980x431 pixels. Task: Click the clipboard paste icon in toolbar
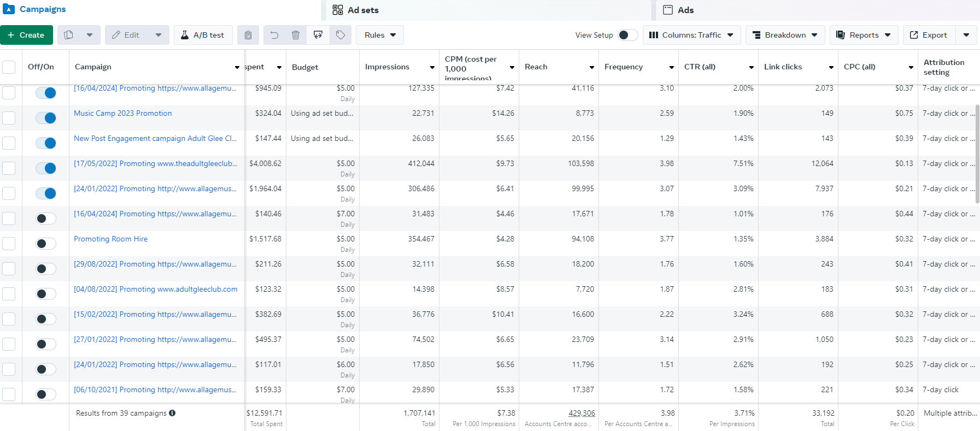click(x=248, y=35)
